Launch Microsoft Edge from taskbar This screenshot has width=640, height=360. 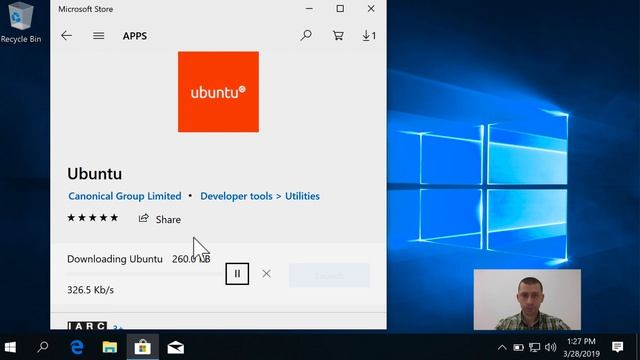tap(77, 347)
